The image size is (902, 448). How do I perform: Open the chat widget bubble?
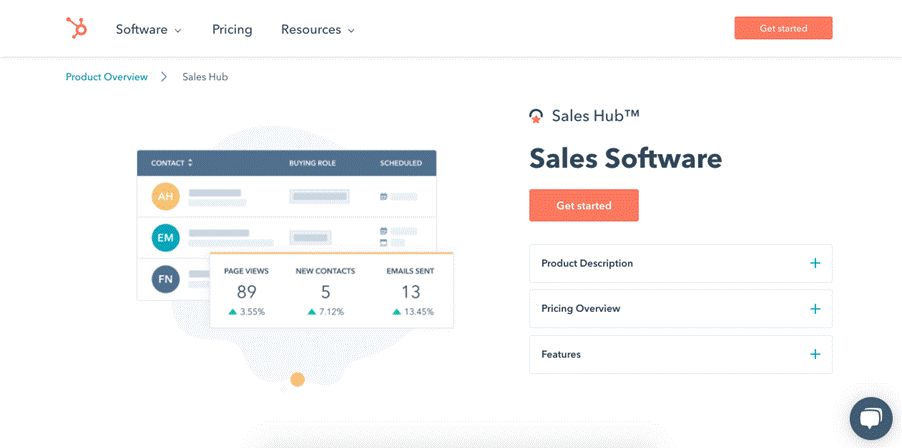click(x=872, y=419)
